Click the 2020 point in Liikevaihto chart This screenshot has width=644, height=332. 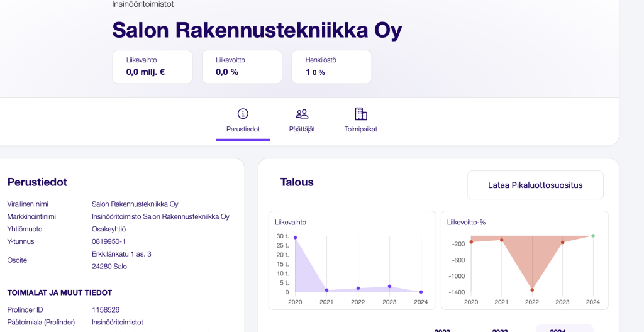point(295,238)
